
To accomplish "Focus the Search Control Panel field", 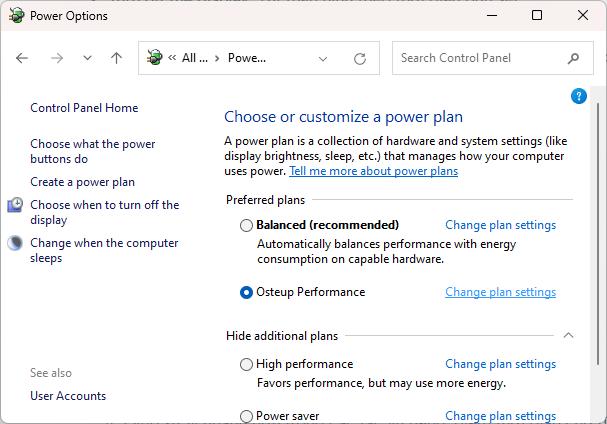I will click(480, 58).
